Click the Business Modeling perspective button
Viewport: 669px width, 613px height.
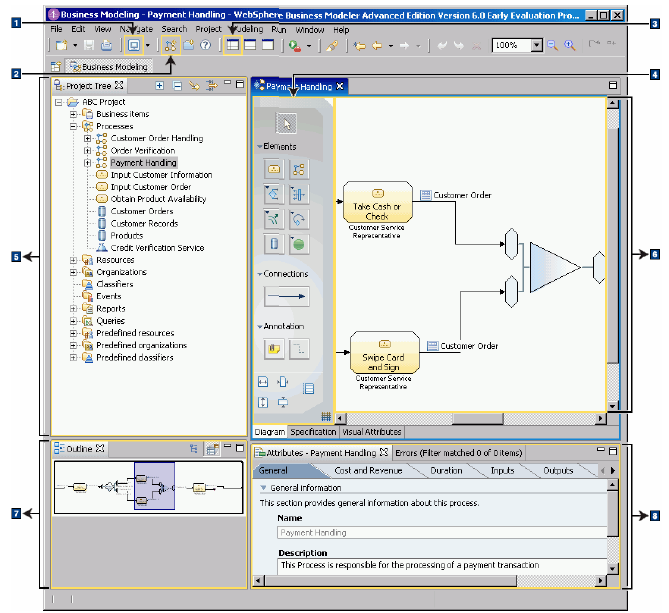(x=109, y=67)
